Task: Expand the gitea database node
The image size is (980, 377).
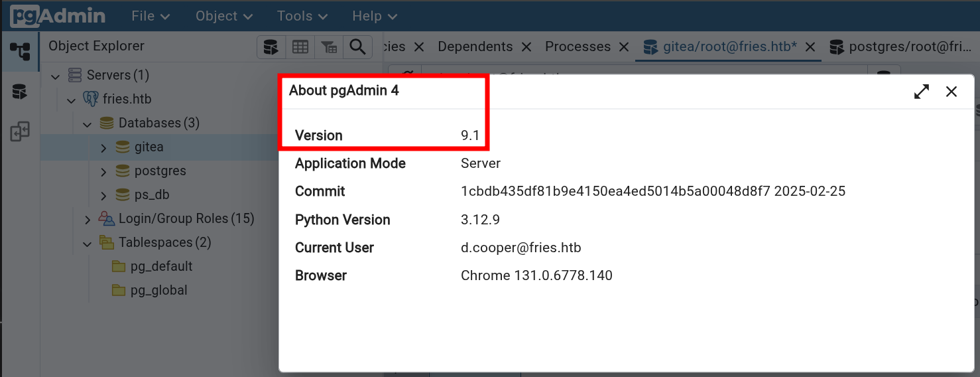Action: pos(103,147)
